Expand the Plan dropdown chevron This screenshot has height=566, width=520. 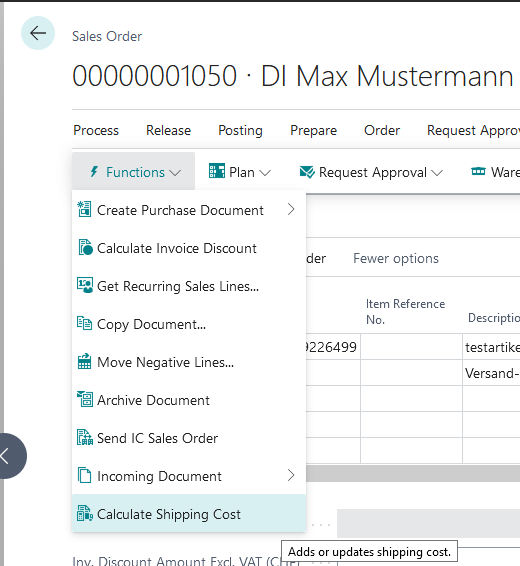pos(265,173)
